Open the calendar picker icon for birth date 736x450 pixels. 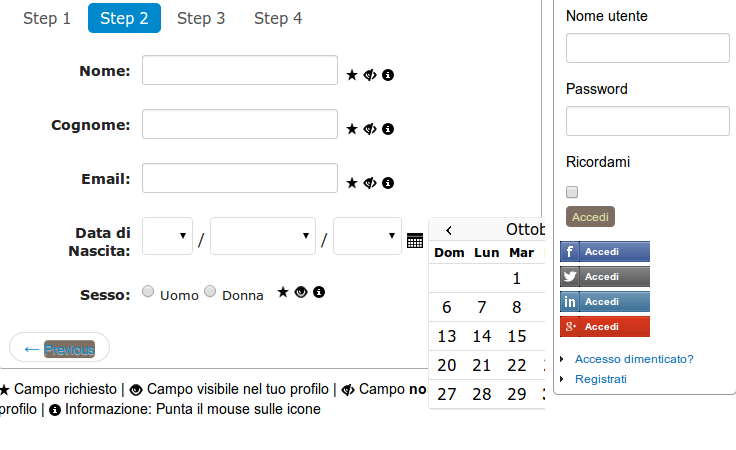[x=415, y=241]
